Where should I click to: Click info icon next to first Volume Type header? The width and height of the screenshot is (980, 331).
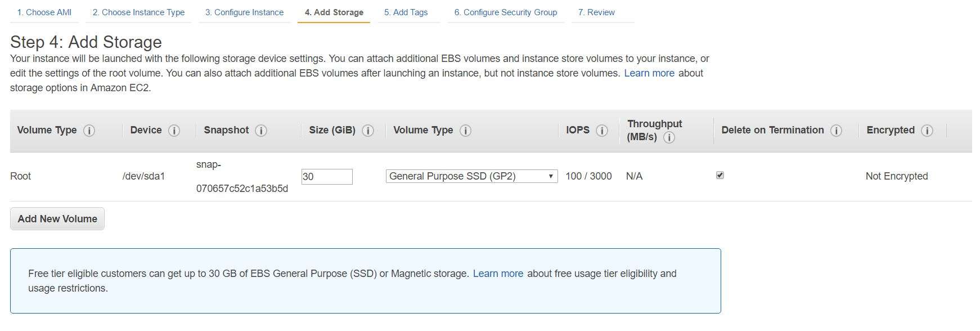point(89,131)
